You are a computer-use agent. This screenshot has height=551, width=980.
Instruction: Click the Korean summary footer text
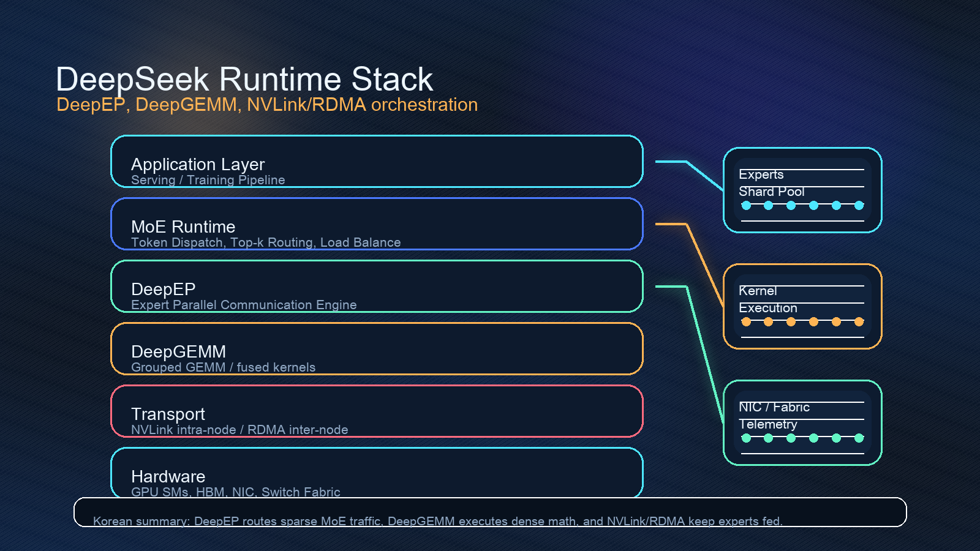coord(437,521)
